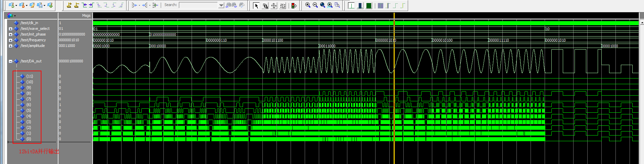Viewport: 644px width, 164px height.
Task: Select the arrow Select Mode tool
Action: 256,5
